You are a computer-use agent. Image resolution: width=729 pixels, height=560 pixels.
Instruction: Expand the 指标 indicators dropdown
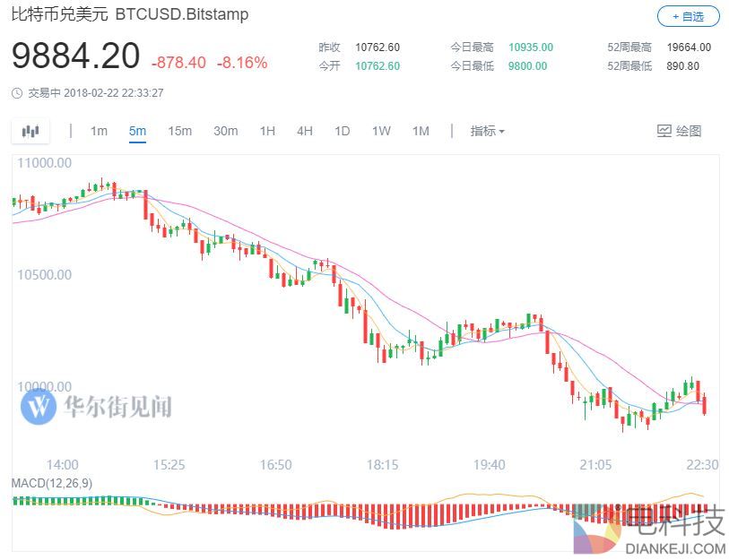point(487,132)
